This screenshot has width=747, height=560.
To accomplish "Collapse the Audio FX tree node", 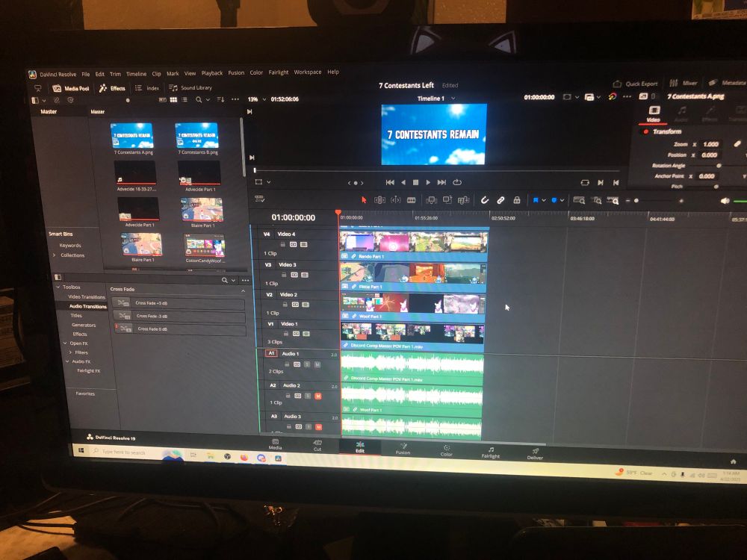I will [x=67, y=361].
